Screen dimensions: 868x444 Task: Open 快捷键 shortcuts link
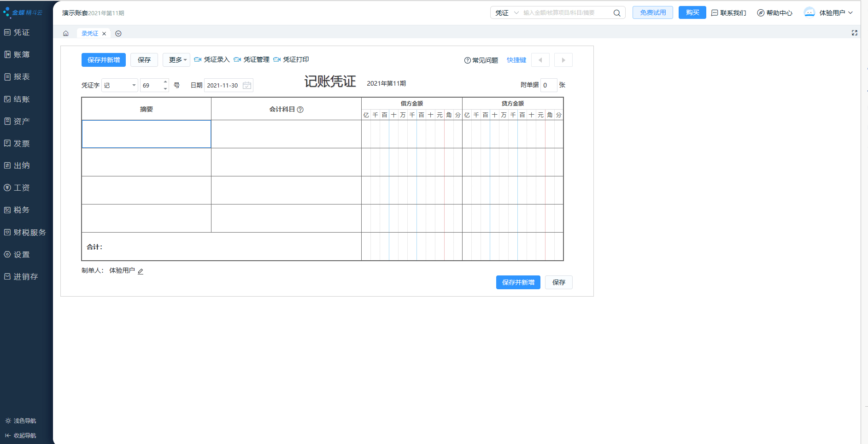[516, 60]
